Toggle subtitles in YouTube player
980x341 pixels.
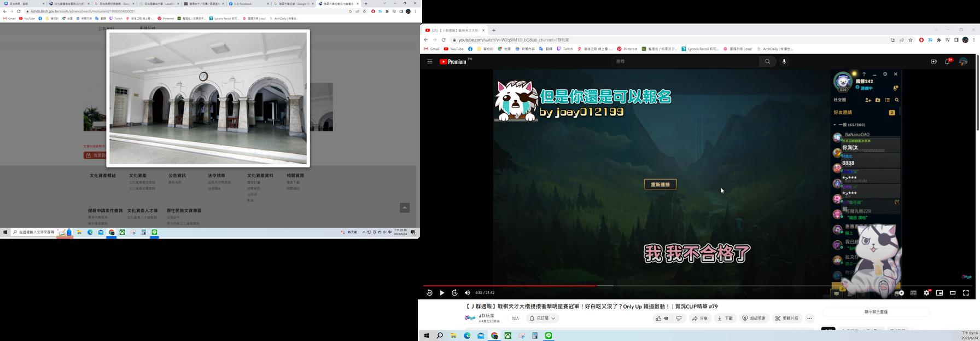click(x=913, y=293)
